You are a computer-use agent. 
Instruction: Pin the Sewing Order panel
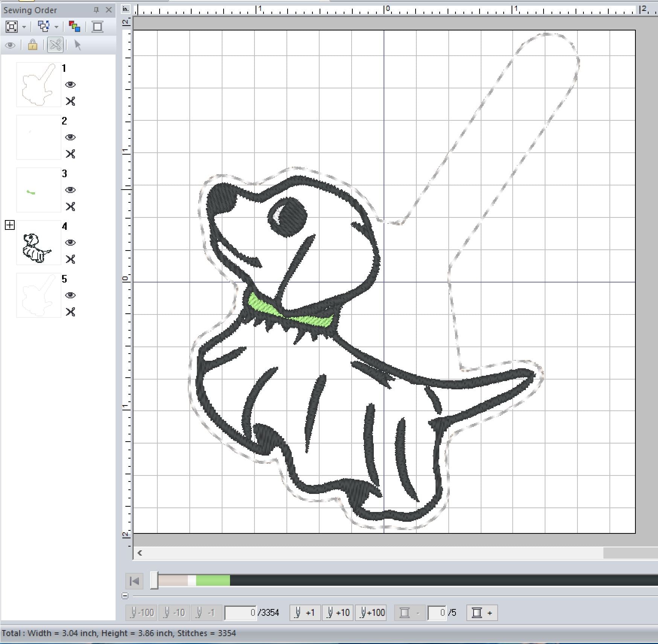pos(96,10)
